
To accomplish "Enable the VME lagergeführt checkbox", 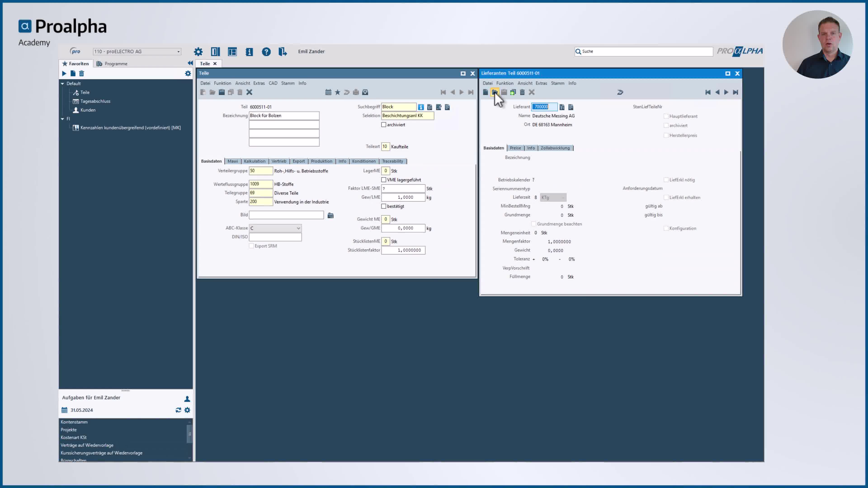I will (383, 180).
